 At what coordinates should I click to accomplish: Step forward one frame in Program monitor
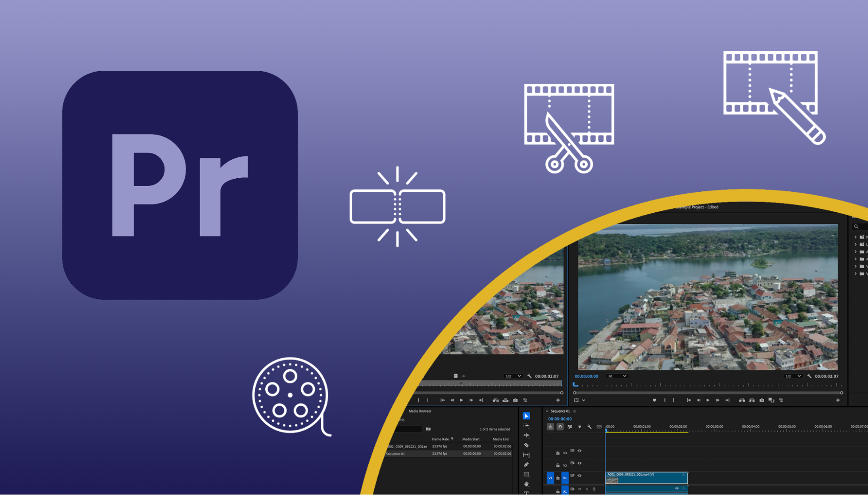click(717, 400)
